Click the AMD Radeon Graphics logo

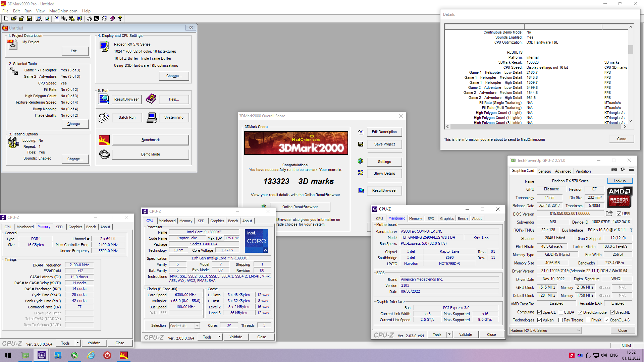(x=620, y=197)
